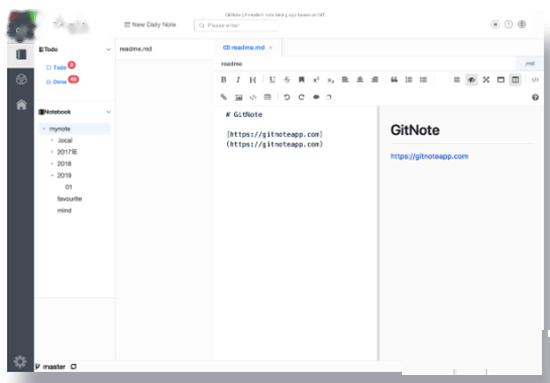550x383 pixels.
Task: Toggle bold formatting in editor toolbar
Action: 223,80
